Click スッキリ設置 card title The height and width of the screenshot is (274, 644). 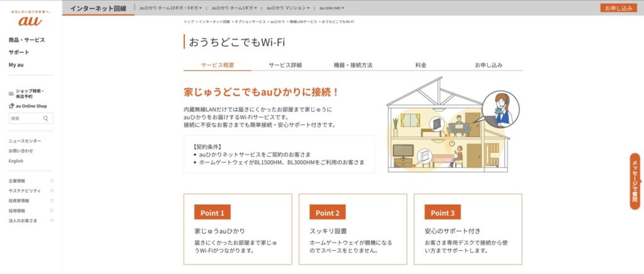point(328,231)
